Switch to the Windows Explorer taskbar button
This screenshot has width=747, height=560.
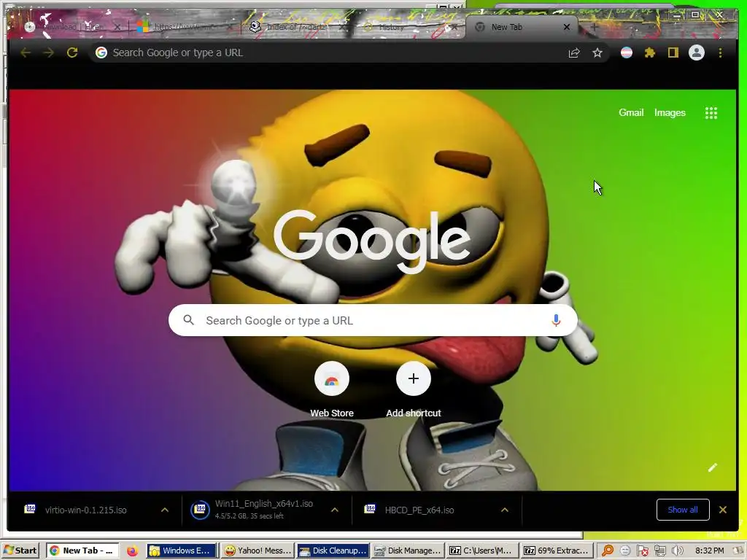181,551
